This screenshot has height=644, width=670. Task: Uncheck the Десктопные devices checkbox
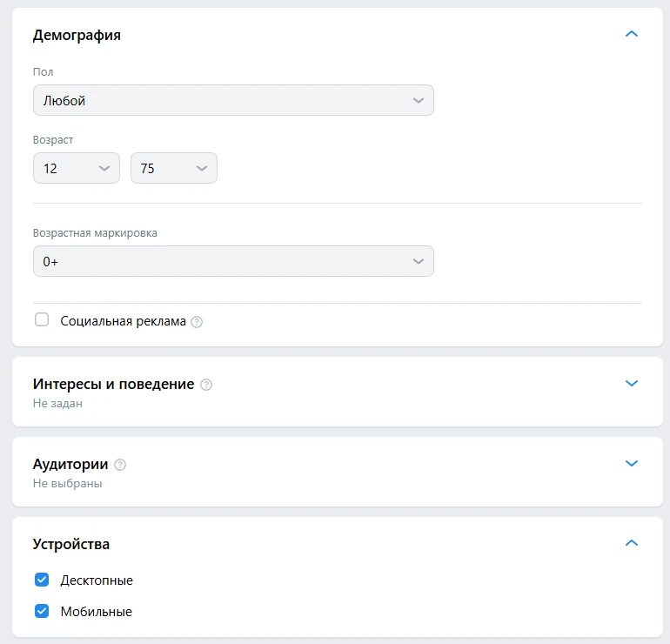[x=42, y=580]
